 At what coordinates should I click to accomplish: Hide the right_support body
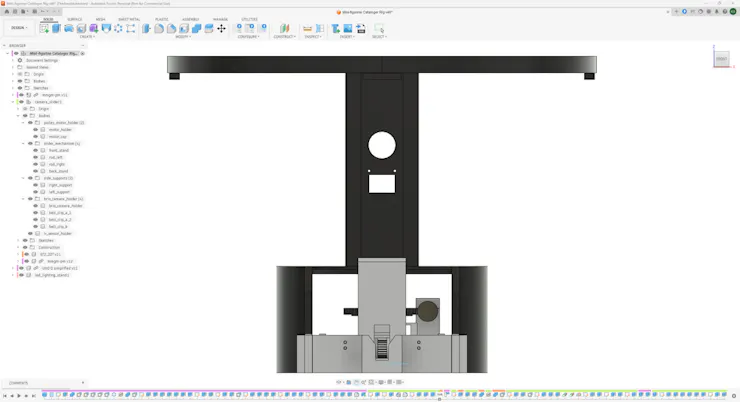35,185
